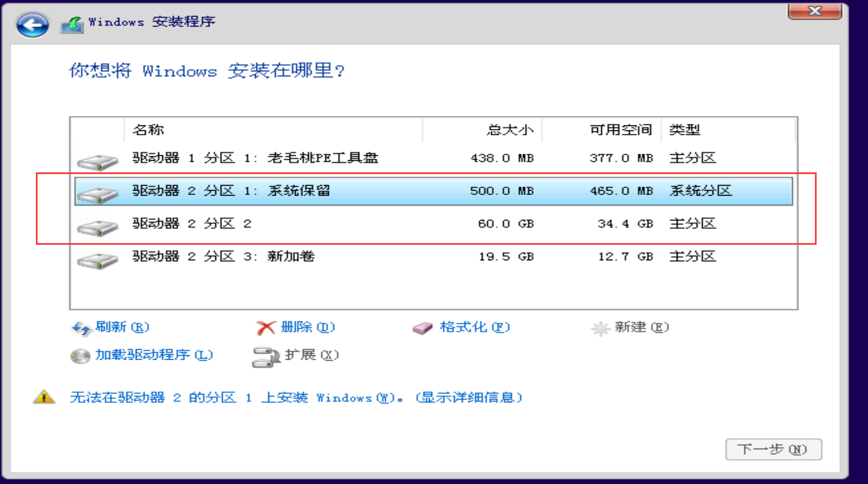Close the Windows setup window

[815, 10]
